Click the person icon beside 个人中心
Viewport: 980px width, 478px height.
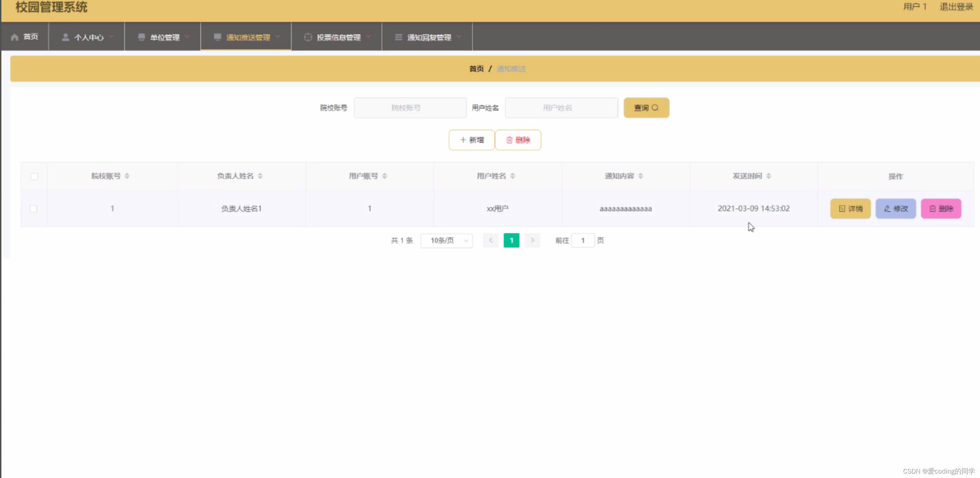[66, 37]
